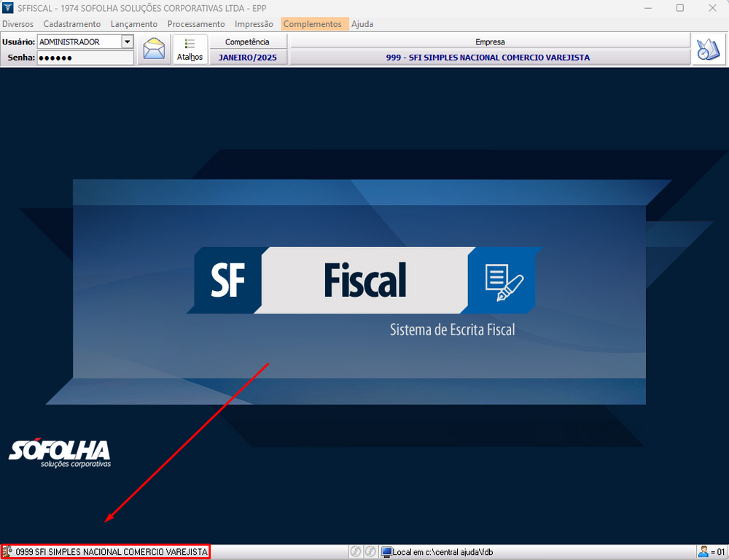Open the Lançamento menu
This screenshot has height=560, width=729.
click(x=134, y=24)
